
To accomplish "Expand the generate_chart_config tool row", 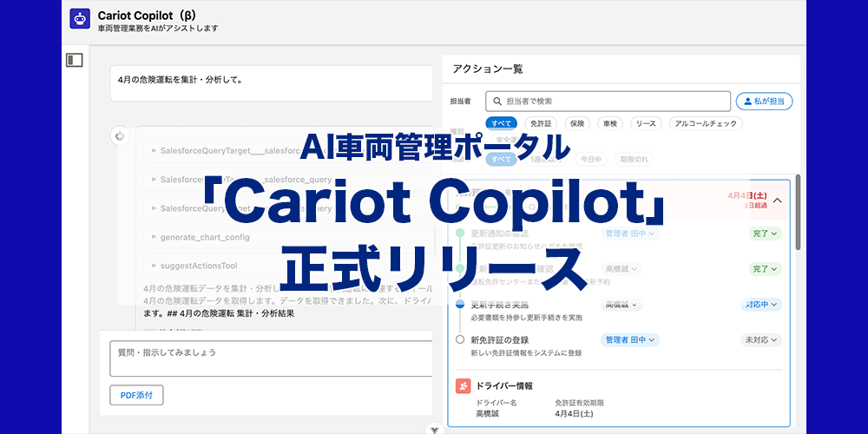I will pos(288,237).
